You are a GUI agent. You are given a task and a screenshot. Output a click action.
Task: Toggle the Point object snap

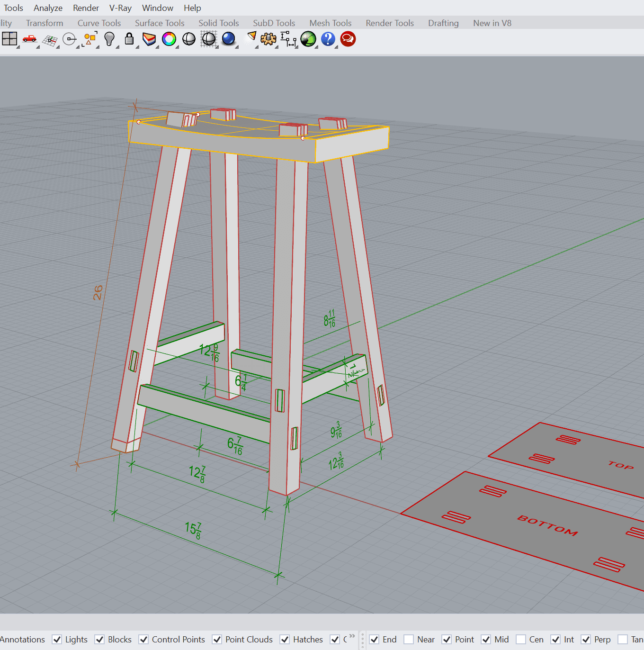(447, 640)
